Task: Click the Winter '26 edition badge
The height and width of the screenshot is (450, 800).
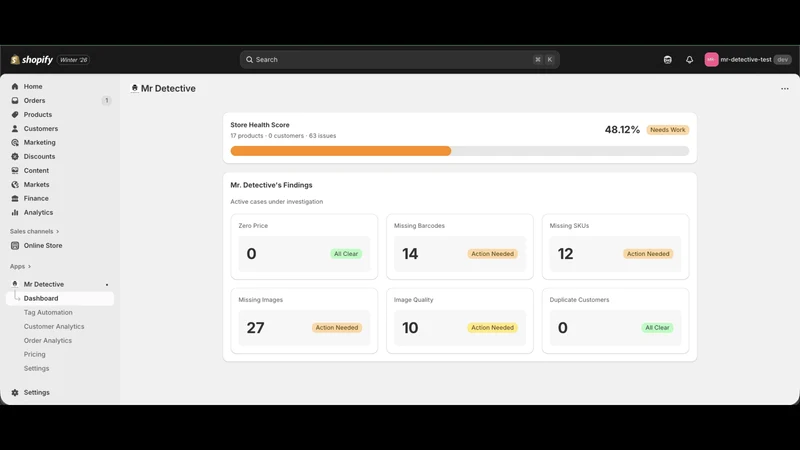Action: pyautogui.click(x=73, y=60)
